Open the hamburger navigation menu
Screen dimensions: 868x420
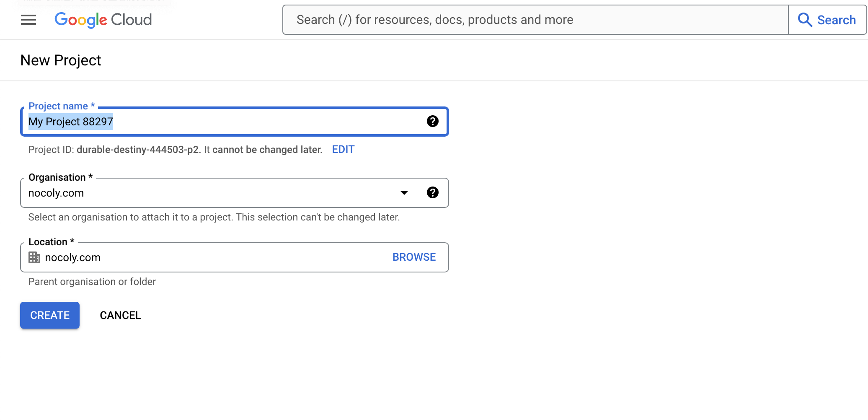28,20
